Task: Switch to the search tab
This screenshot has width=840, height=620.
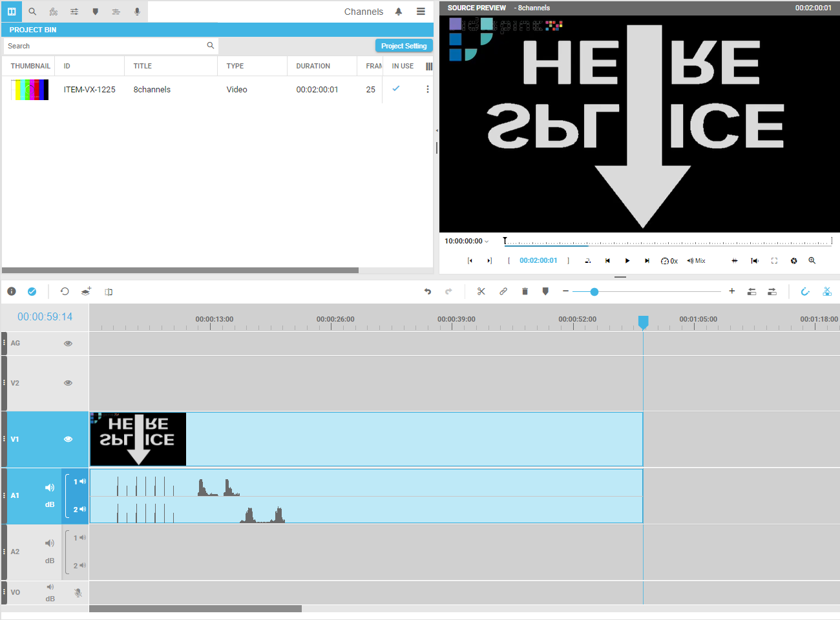Action: coord(32,12)
